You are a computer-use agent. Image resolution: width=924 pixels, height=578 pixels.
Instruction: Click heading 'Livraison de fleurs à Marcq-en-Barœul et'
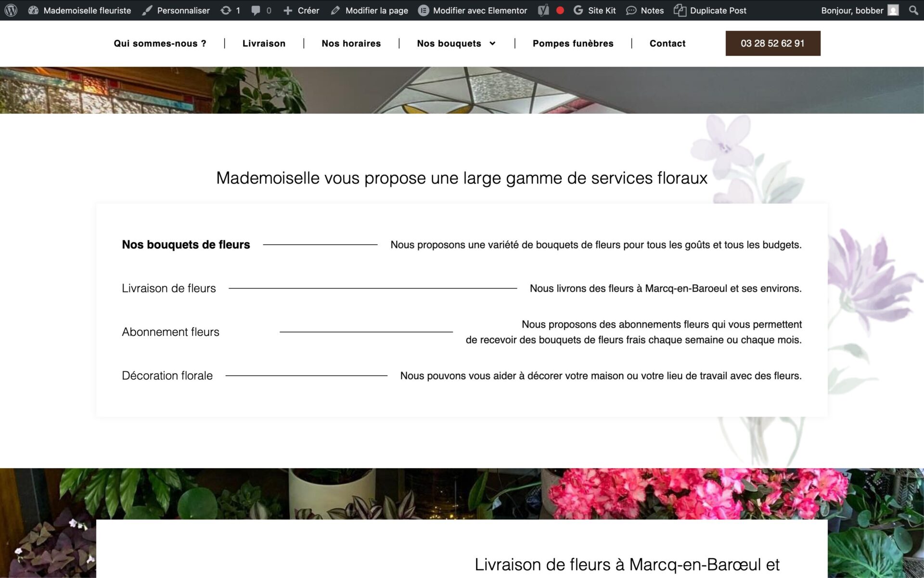[627, 564]
